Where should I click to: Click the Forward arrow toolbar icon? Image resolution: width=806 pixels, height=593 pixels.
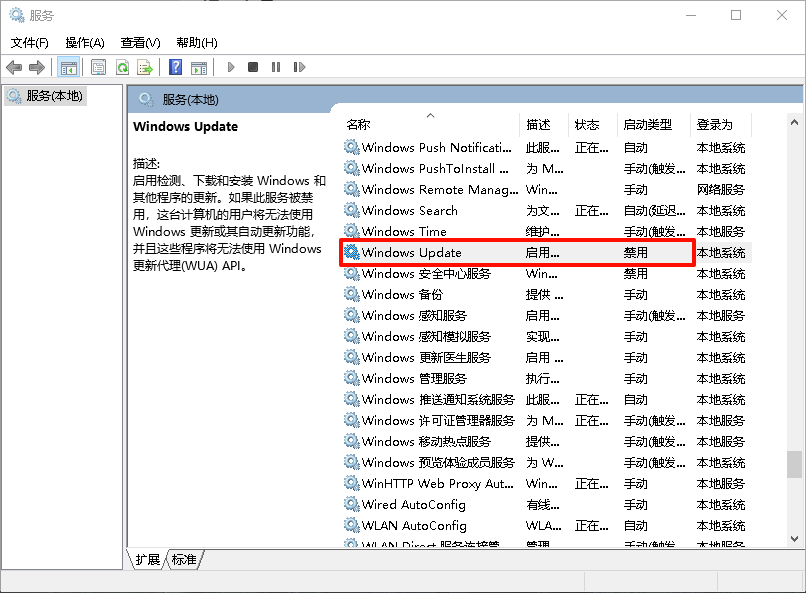click(x=37, y=67)
